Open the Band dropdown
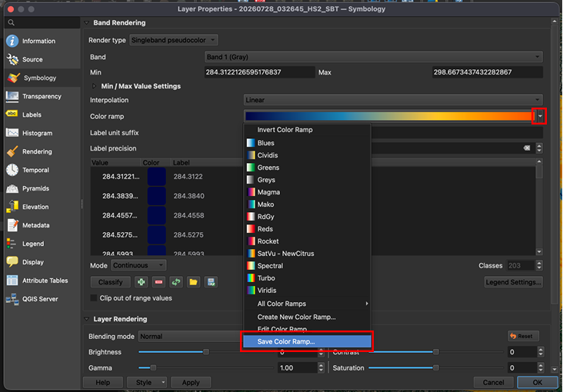Image resolution: width=563 pixels, height=392 pixels. [x=374, y=57]
